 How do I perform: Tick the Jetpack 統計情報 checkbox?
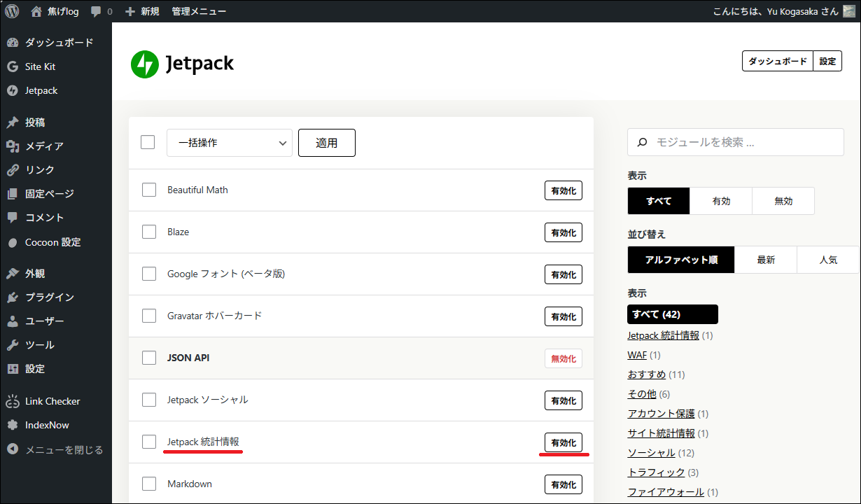pos(149,442)
